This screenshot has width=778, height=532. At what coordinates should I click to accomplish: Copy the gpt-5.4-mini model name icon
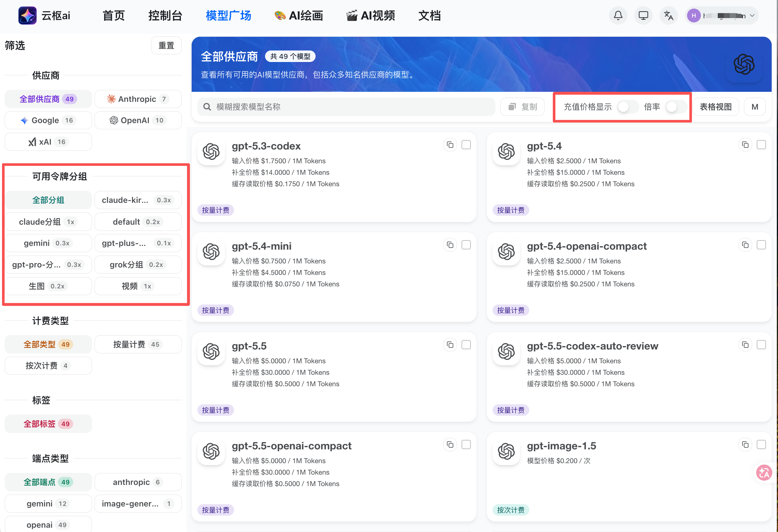(x=450, y=245)
